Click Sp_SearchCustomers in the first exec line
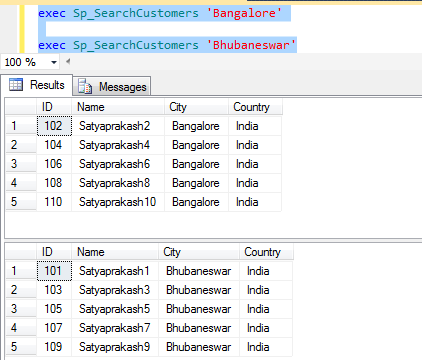 tap(136, 13)
